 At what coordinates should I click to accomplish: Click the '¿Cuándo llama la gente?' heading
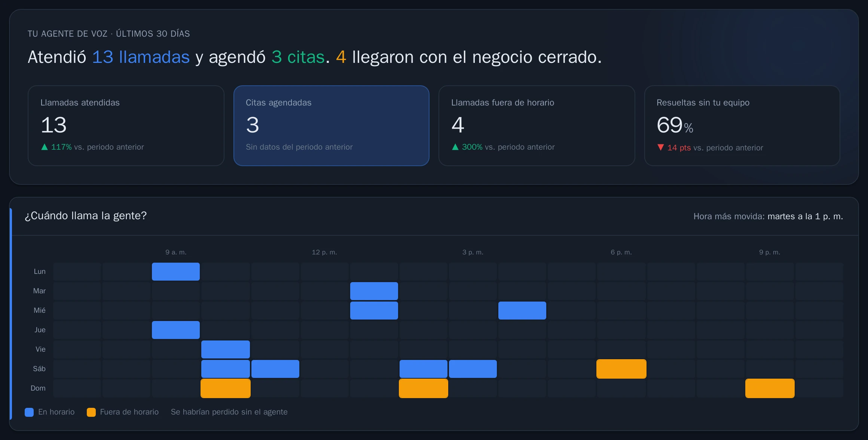86,216
